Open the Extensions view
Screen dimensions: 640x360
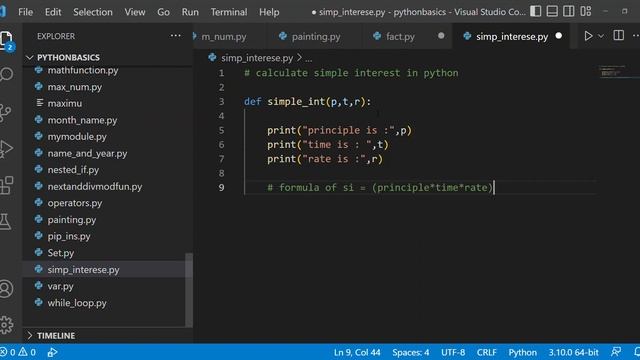click(x=7, y=185)
